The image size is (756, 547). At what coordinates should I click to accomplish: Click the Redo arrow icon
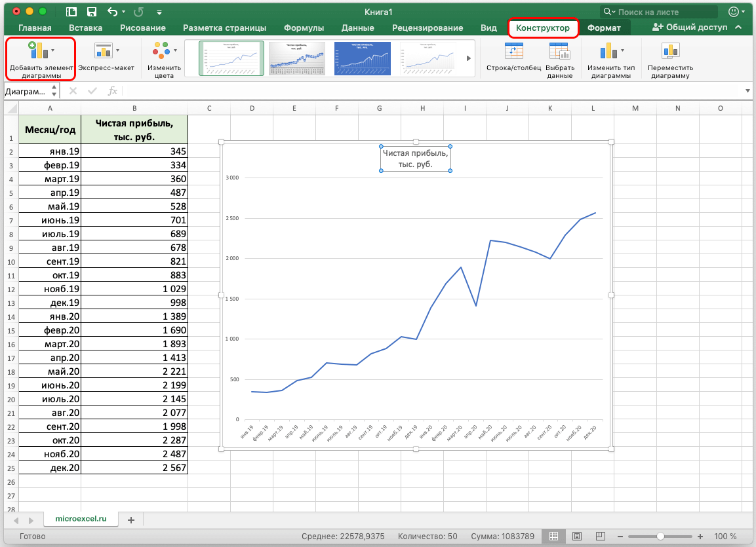click(x=138, y=12)
